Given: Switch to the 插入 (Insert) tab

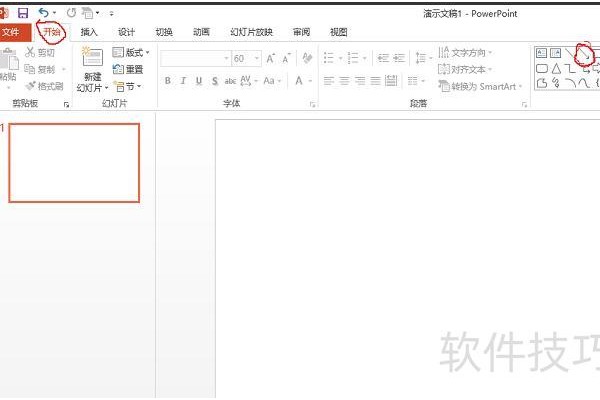Looking at the screenshot, I should 89,32.
